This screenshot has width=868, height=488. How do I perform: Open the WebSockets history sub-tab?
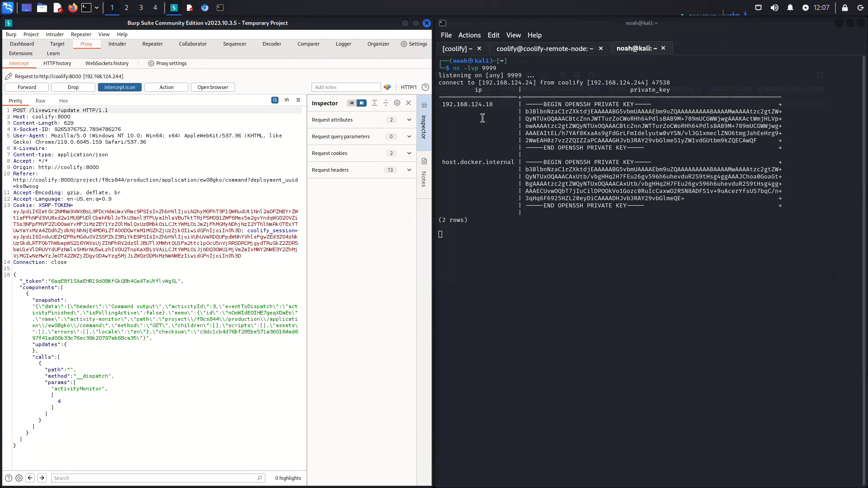pos(107,63)
